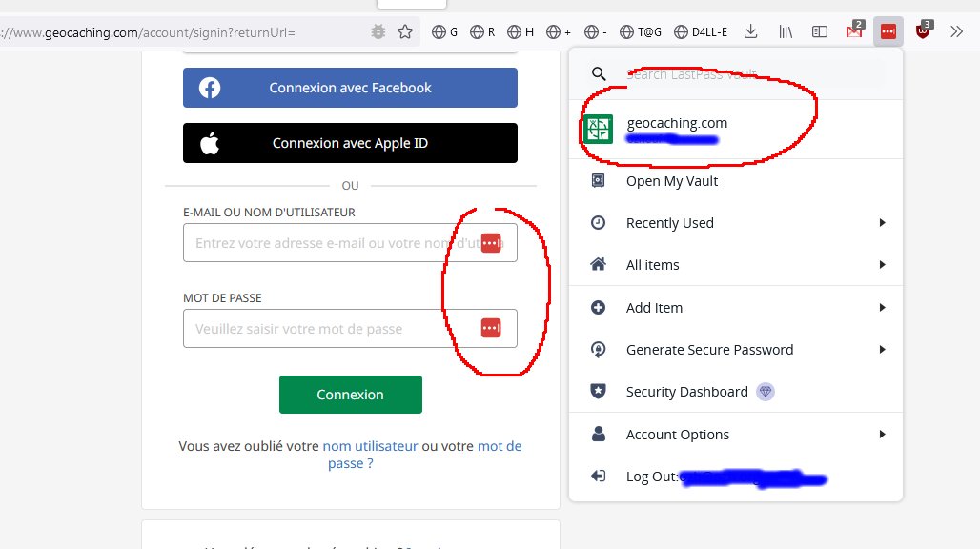Screen dimensions: 980x549
Task: Select Generate Secure Password
Action: [736, 350]
